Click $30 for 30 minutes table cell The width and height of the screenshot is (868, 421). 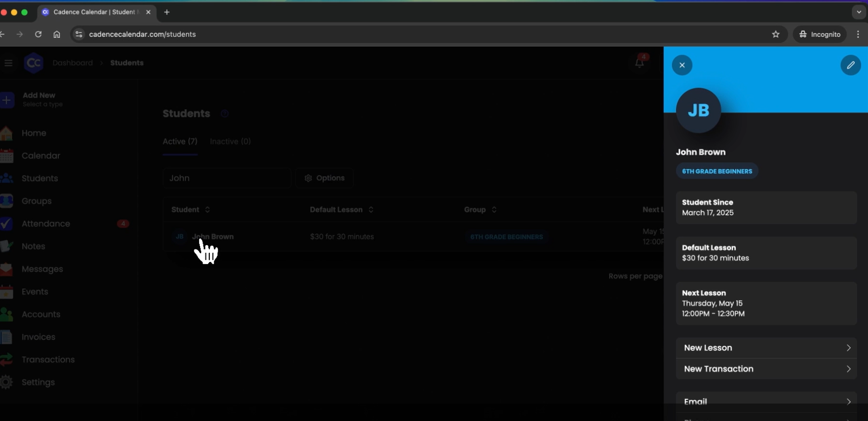tap(342, 237)
